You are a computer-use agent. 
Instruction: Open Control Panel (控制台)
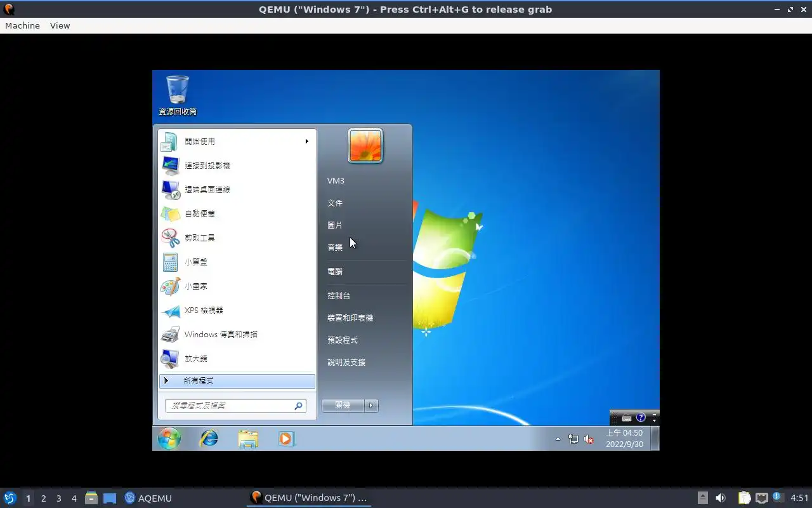339,296
